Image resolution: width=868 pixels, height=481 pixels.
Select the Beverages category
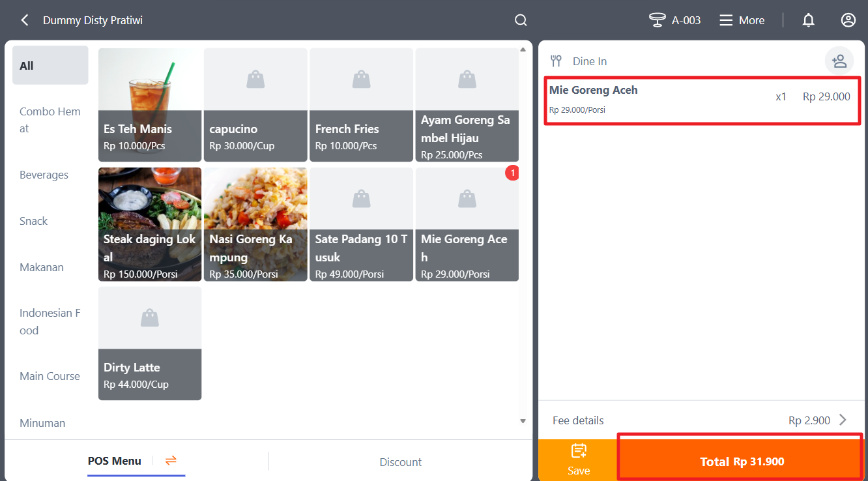[44, 175]
